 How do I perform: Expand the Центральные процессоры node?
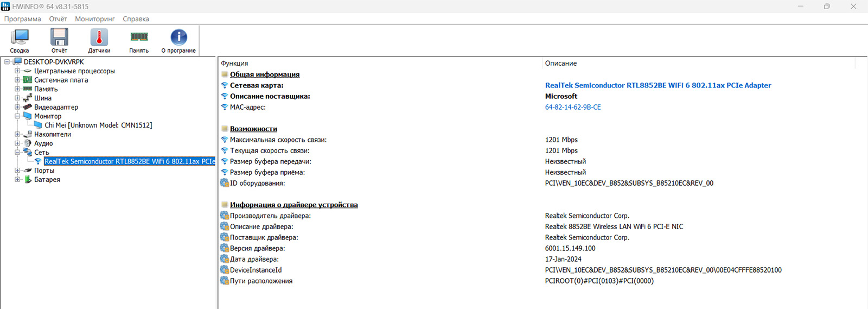pos(17,71)
